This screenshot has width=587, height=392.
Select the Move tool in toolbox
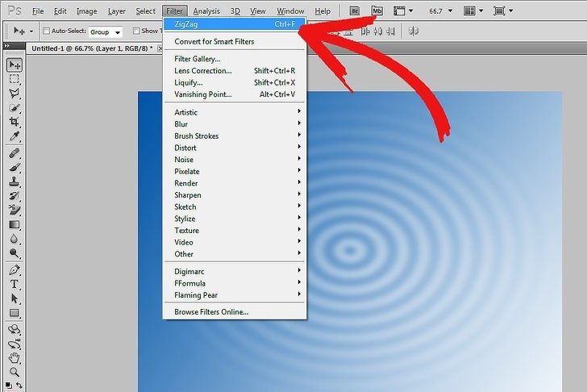pyautogui.click(x=15, y=65)
